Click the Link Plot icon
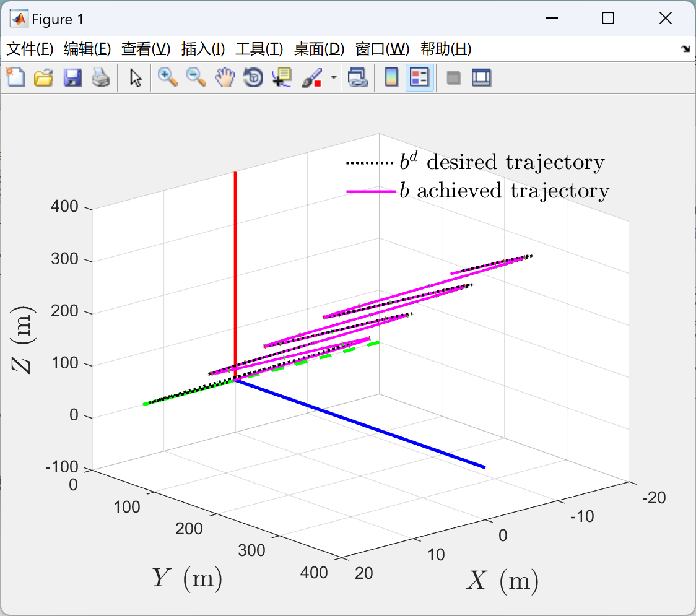This screenshot has height=616, width=696. pos(358,77)
